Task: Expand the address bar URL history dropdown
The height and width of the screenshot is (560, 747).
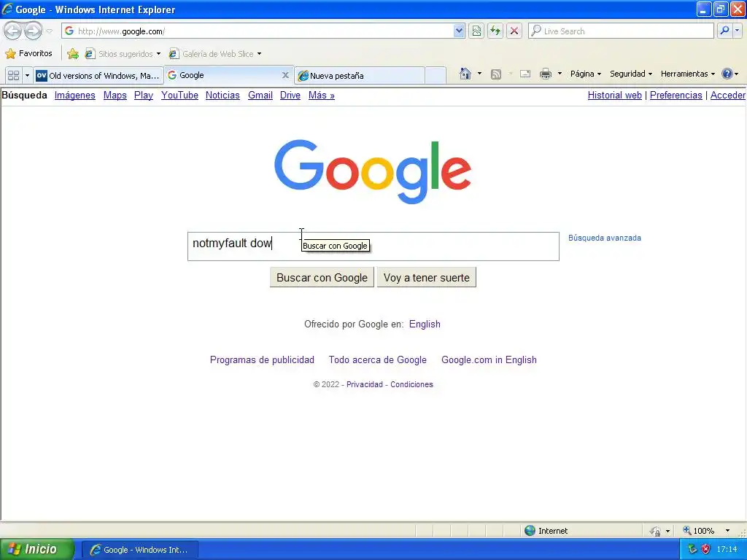Action: (x=459, y=31)
